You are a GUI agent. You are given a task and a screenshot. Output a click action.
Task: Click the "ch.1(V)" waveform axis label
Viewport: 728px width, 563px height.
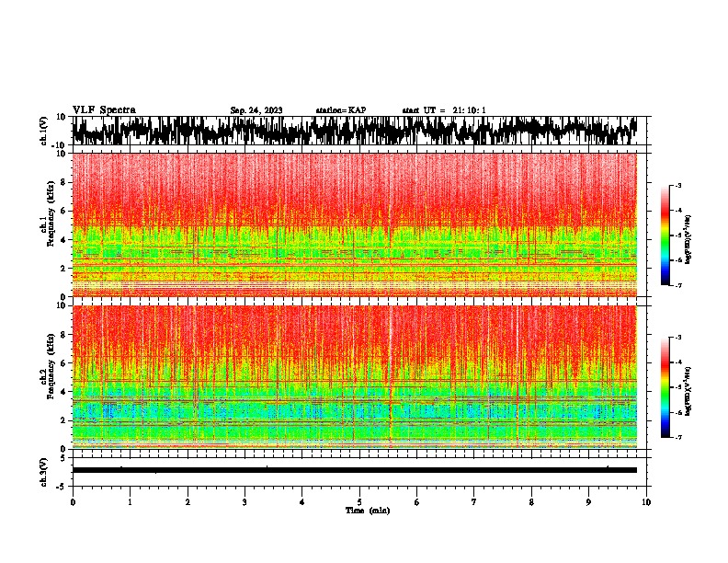pyautogui.click(x=44, y=131)
